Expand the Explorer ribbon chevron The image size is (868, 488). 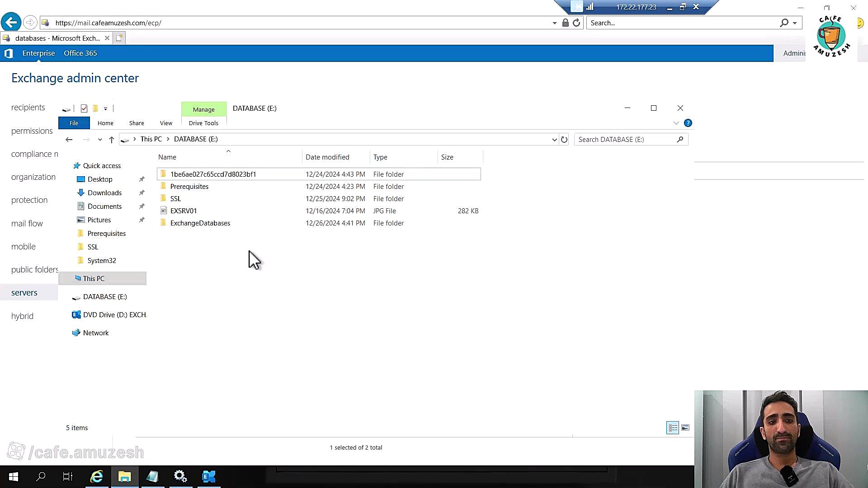pyautogui.click(x=676, y=123)
